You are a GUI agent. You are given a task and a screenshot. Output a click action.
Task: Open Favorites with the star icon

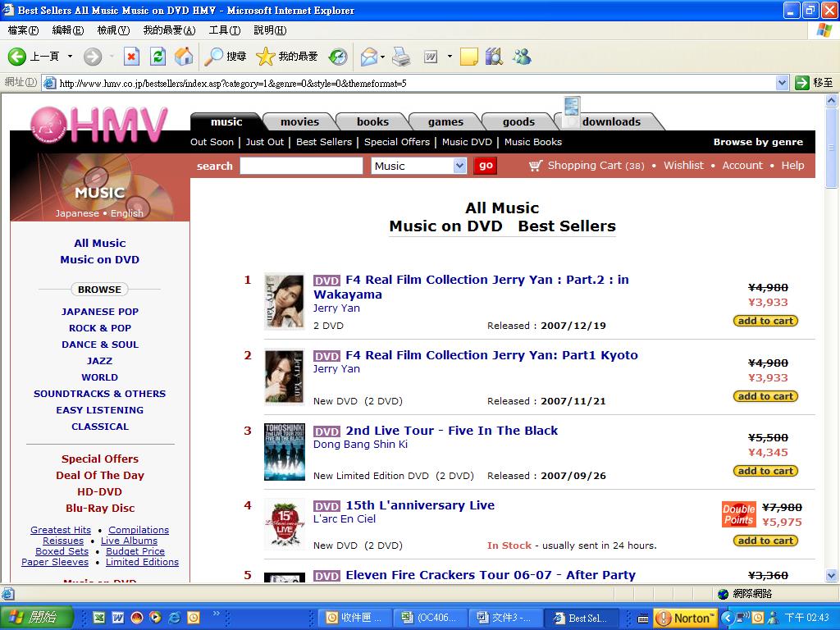click(x=286, y=57)
